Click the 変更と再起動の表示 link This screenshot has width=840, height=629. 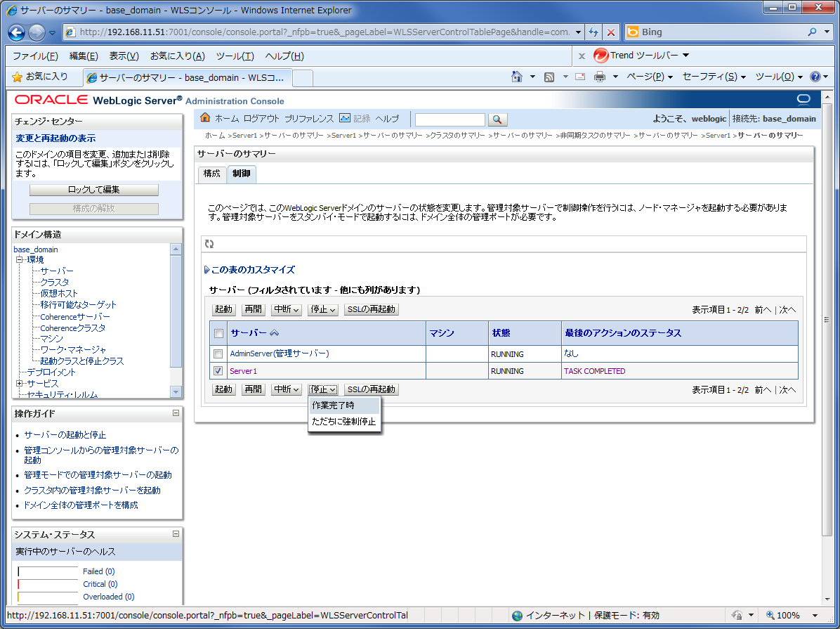[x=55, y=138]
